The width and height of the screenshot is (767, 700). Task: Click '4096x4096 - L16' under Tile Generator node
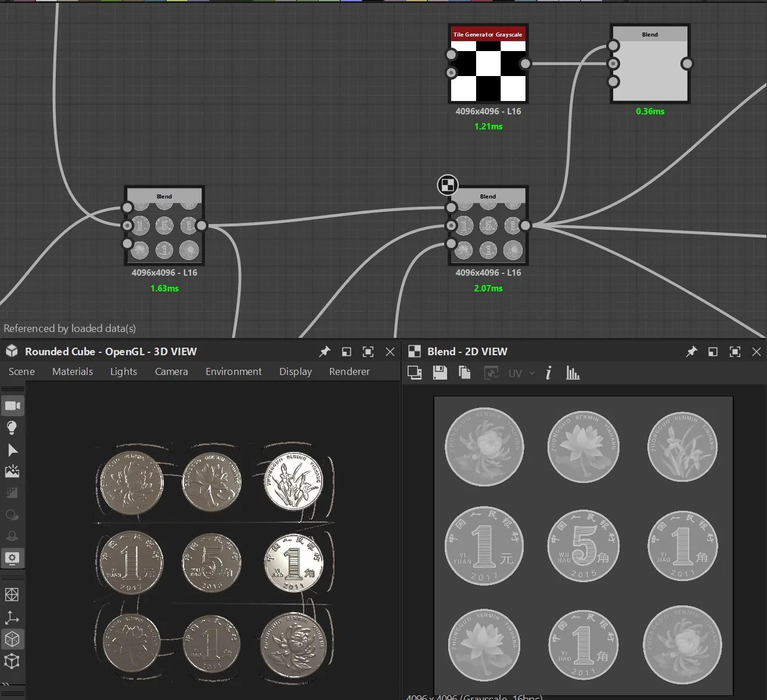[x=488, y=111]
